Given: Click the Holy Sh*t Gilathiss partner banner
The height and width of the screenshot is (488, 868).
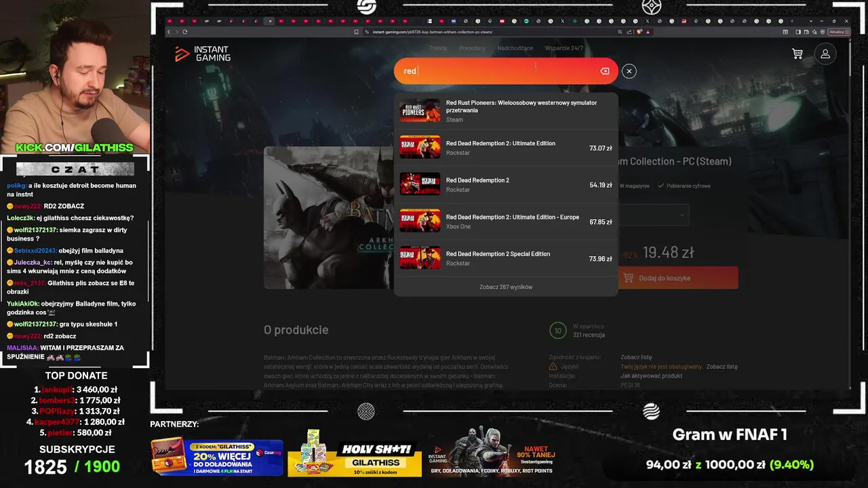Looking at the screenshot, I should (x=355, y=453).
